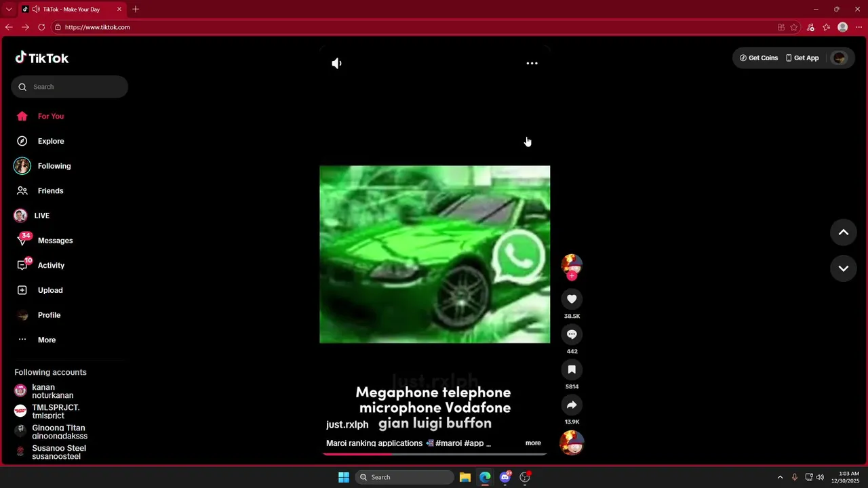Open the spinning sound disc avatar
The height and width of the screenshot is (488, 868).
pyautogui.click(x=572, y=443)
